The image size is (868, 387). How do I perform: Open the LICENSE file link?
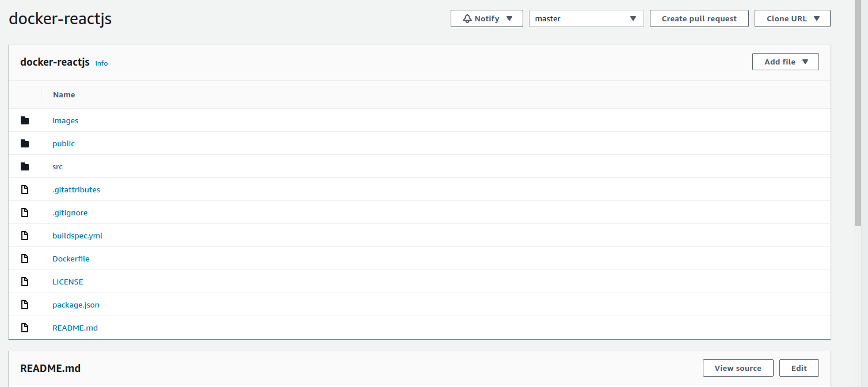tap(67, 282)
